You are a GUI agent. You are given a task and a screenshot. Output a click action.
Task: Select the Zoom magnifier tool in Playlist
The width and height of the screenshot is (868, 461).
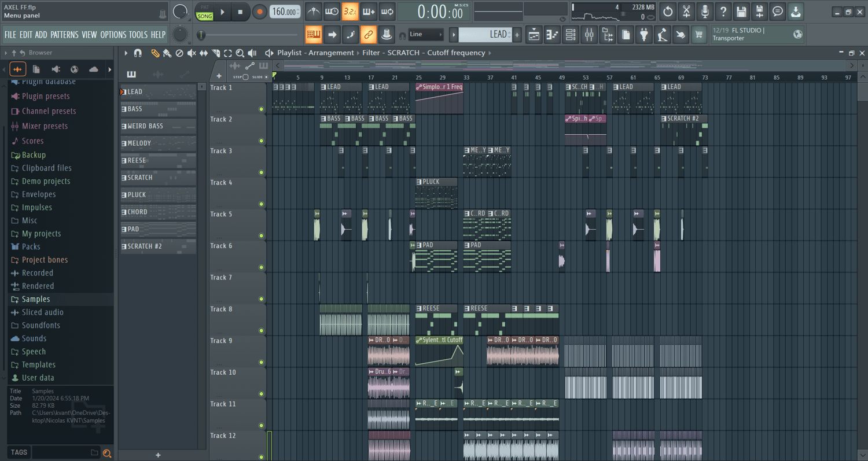(x=240, y=53)
